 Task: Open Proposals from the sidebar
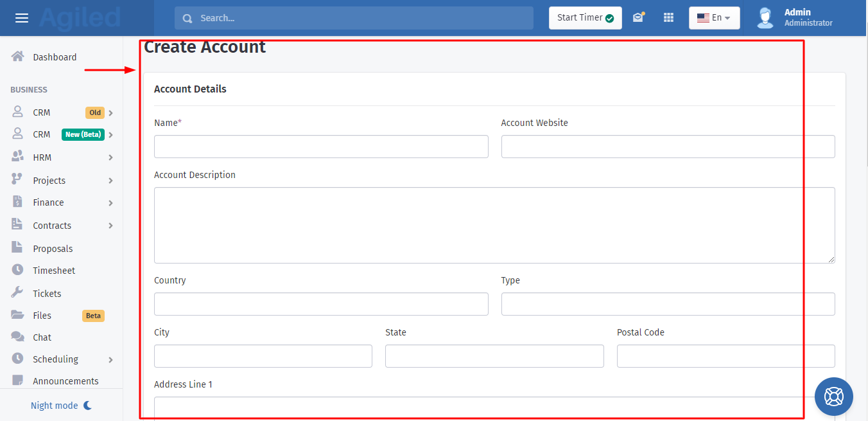click(x=53, y=249)
